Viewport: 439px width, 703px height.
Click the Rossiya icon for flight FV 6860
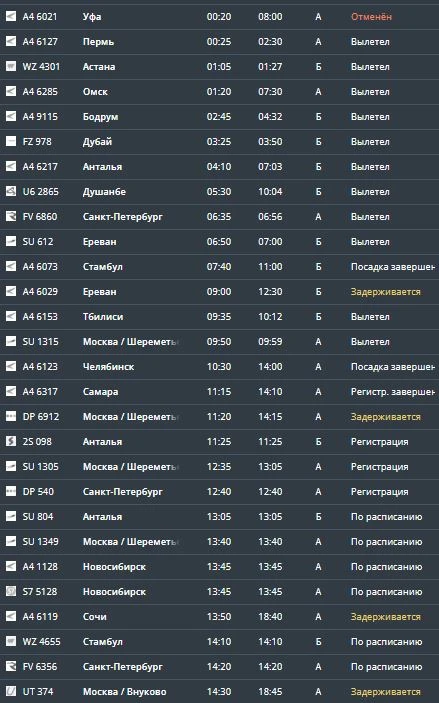[11, 217]
